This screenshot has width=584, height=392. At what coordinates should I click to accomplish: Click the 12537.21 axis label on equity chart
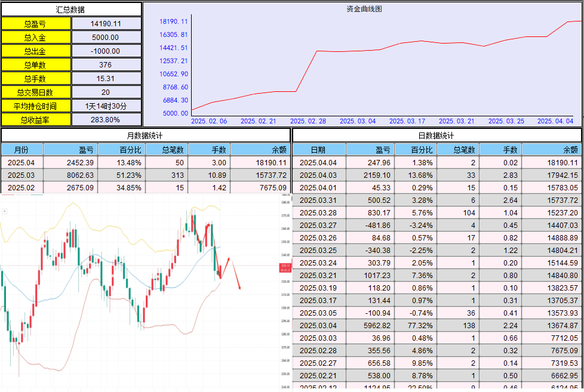(174, 61)
